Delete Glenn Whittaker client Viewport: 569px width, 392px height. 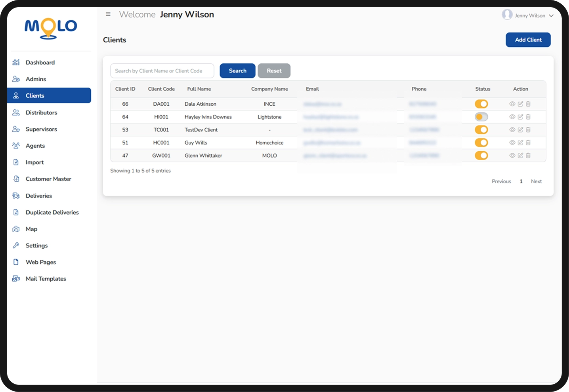(528, 156)
